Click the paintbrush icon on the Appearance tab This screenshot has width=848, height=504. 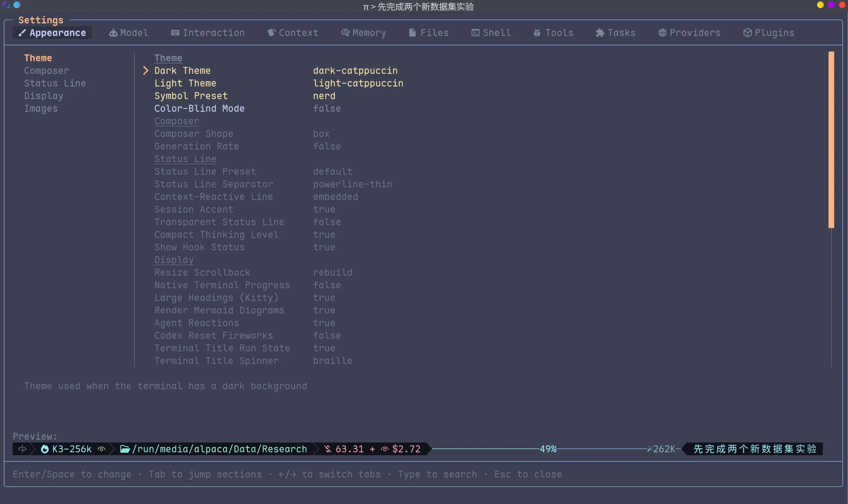pyautogui.click(x=22, y=33)
